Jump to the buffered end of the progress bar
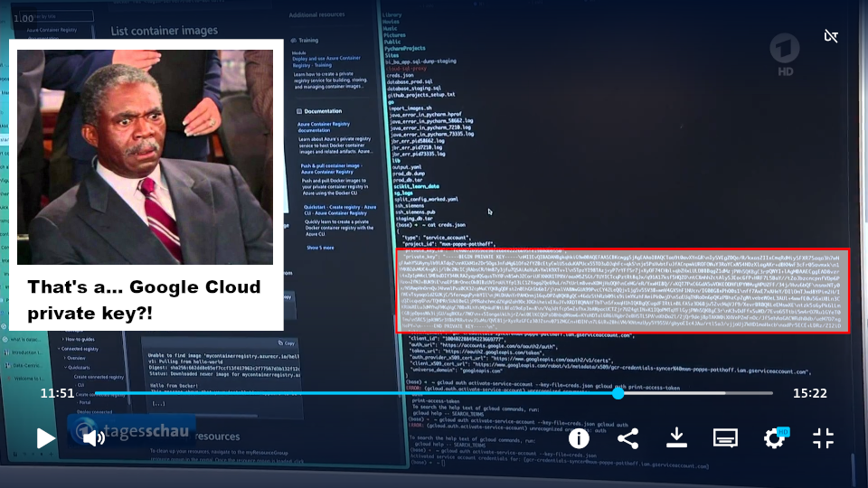The image size is (868, 488). click(x=724, y=393)
